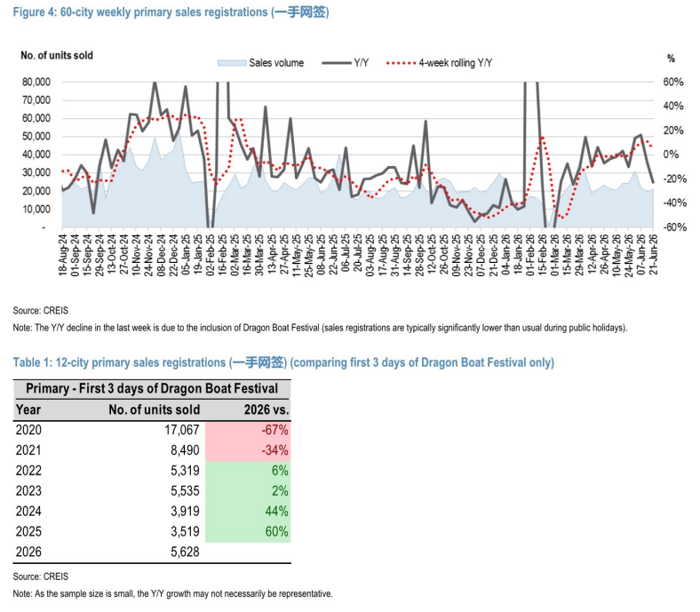700x612 pixels.
Task: Click the 2021 year cell
Action: tap(28, 450)
